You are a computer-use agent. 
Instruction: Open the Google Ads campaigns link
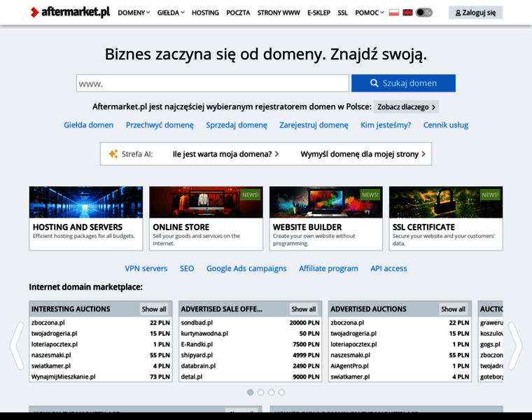click(246, 268)
